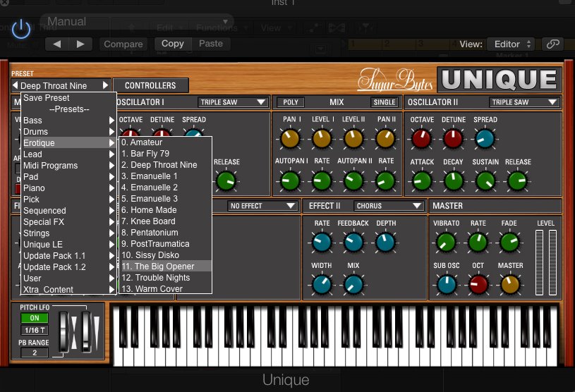Click the pitch bend wheel

click(x=64, y=332)
